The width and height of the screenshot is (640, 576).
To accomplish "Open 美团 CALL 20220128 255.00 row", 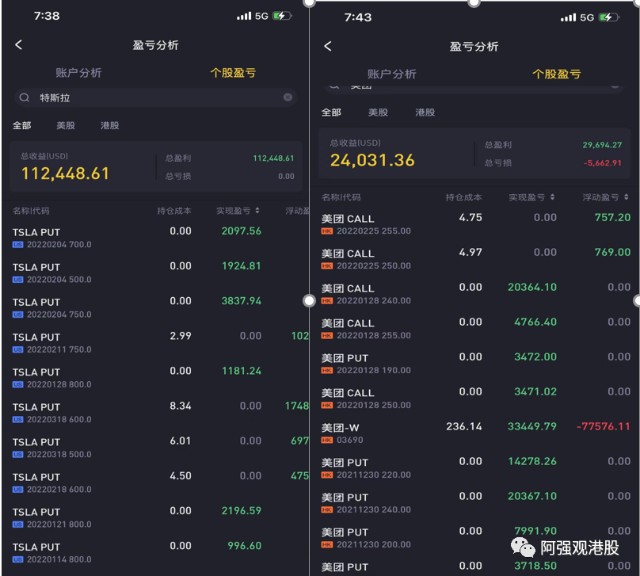I will [x=476, y=329].
